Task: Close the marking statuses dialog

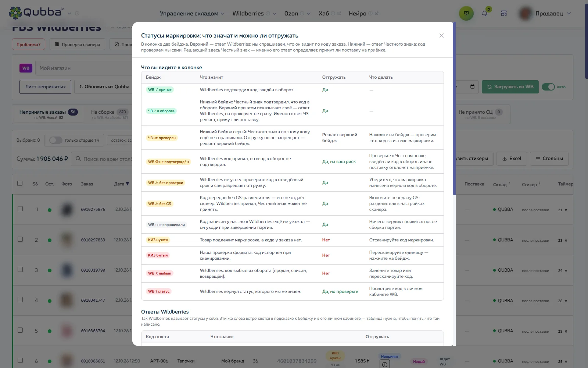Action: (x=441, y=36)
